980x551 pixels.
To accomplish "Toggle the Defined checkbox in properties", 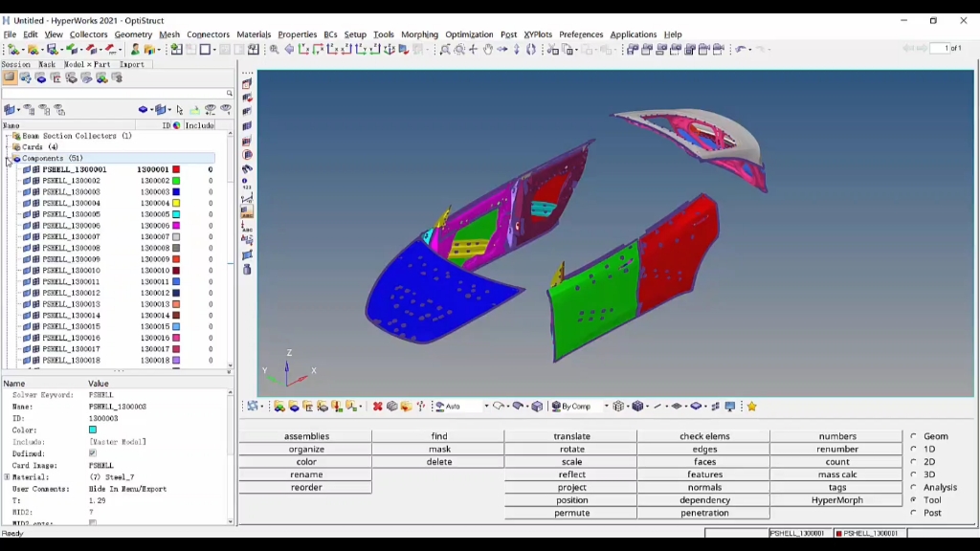I will pyautogui.click(x=93, y=453).
